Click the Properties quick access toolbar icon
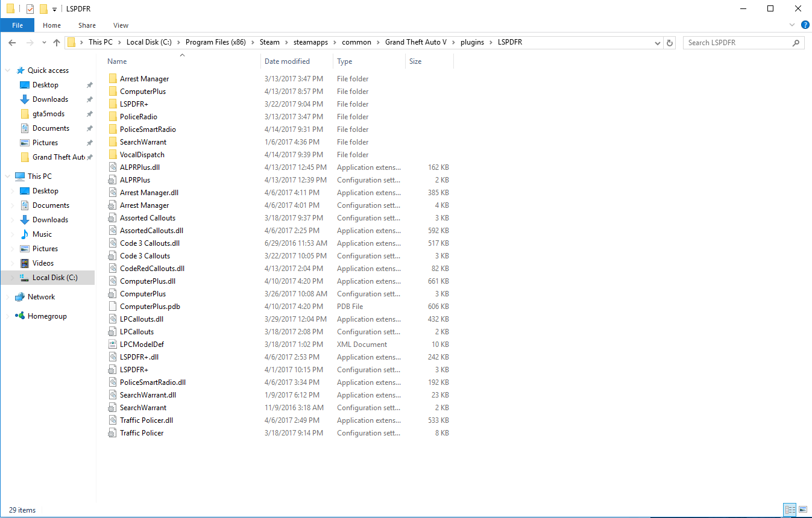812x518 pixels. (30, 9)
